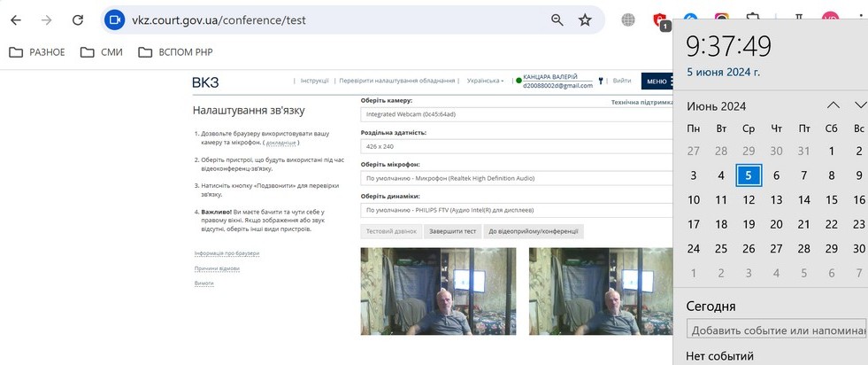
Task: Go back with the browser back arrow
Action: click(x=16, y=20)
